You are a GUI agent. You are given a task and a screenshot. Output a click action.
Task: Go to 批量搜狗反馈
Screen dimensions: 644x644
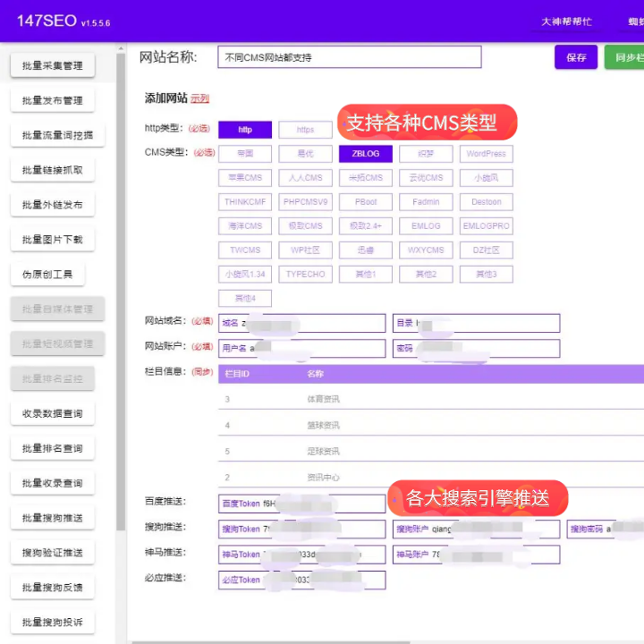[x=53, y=587]
